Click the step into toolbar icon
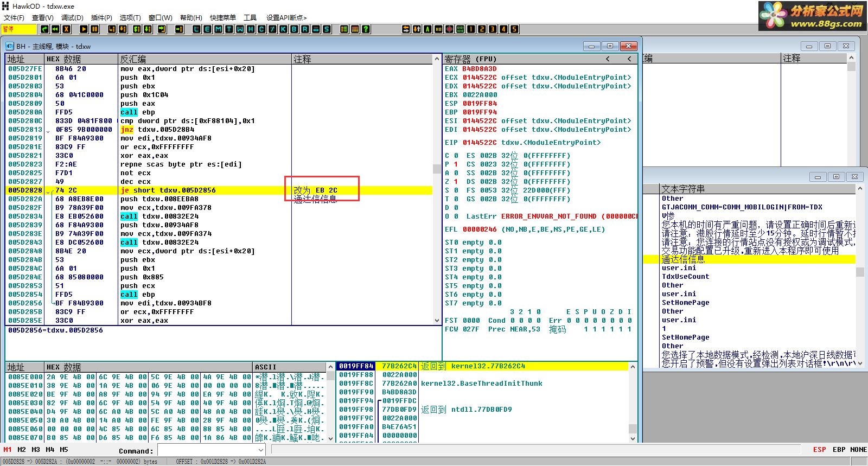 click(112, 29)
